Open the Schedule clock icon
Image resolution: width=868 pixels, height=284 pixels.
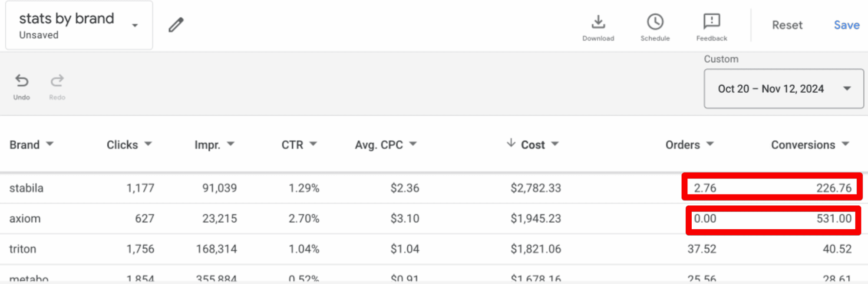click(x=655, y=22)
